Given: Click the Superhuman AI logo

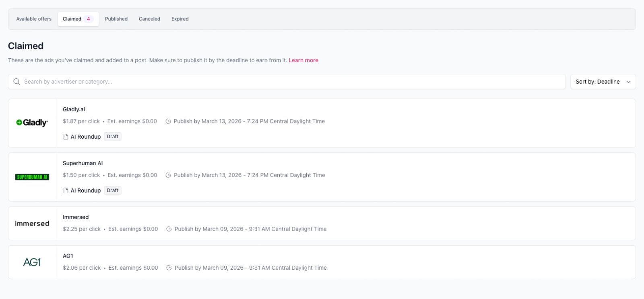Looking at the screenshot, I should click(x=32, y=177).
